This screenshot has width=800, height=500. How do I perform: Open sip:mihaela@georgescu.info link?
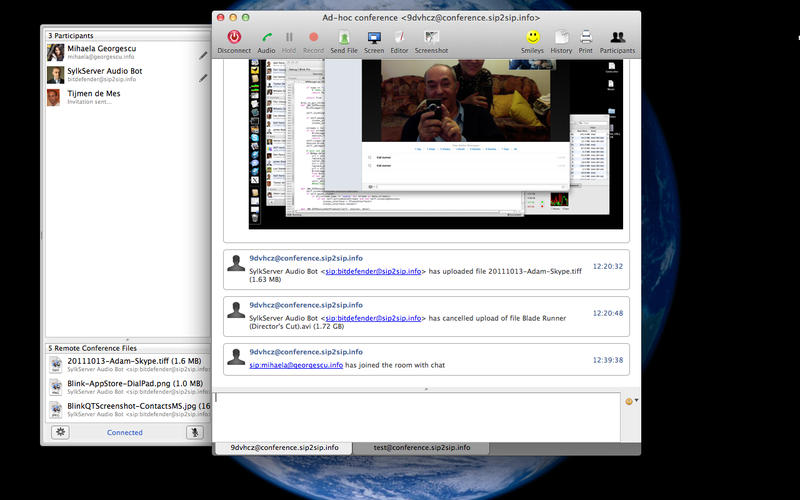(x=296, y=365)
